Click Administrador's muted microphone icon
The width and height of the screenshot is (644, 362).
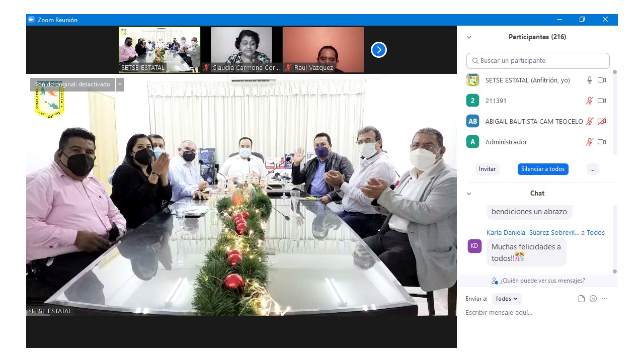pyautogui.click(x=589, y=142)
